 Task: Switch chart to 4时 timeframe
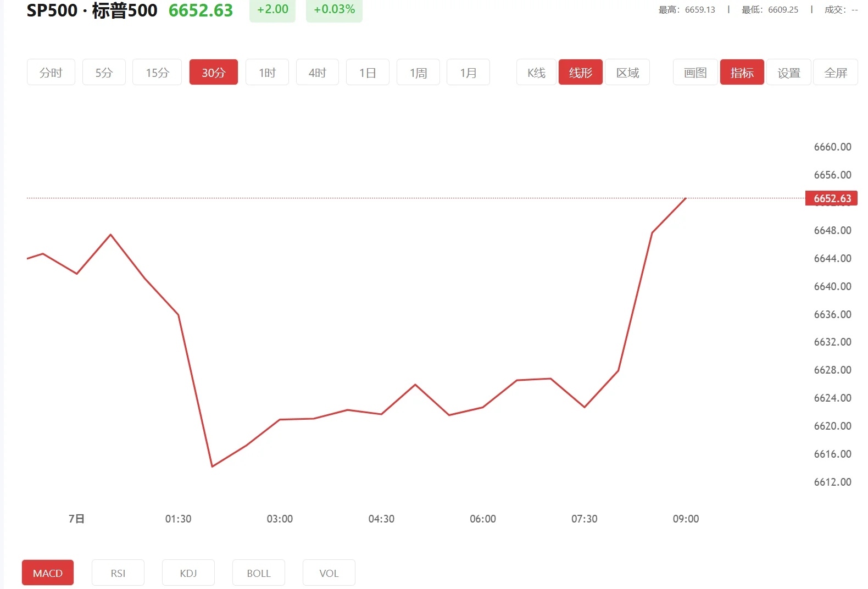click(317, 73)
